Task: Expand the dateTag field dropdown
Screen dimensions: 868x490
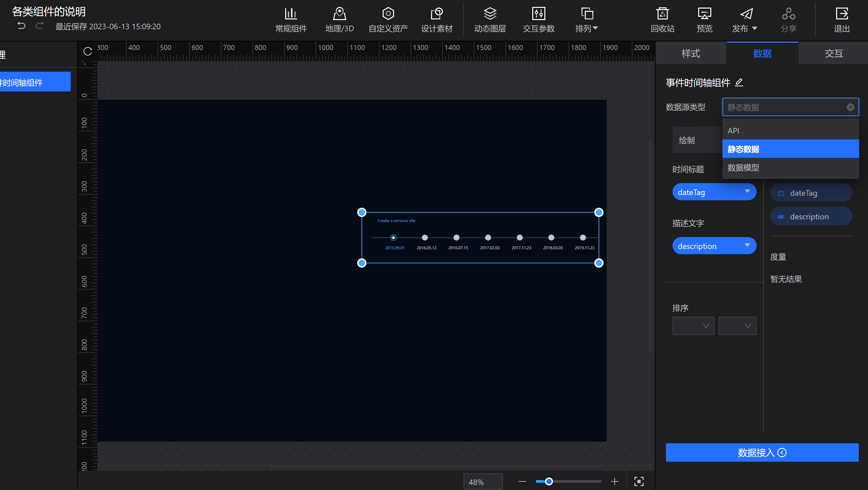Action: tap(747, 191)
